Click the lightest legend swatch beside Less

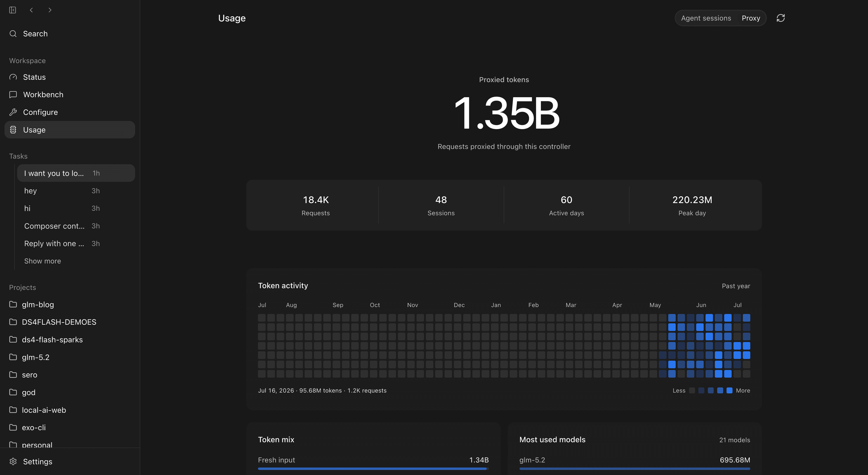[x=692, y=390]
